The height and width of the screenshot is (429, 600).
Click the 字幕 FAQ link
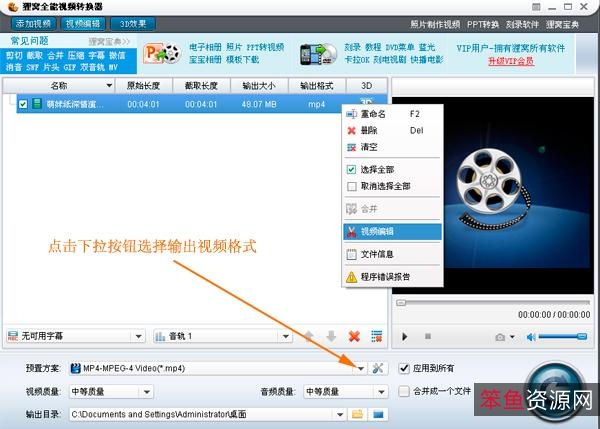(x=96, y=55)
